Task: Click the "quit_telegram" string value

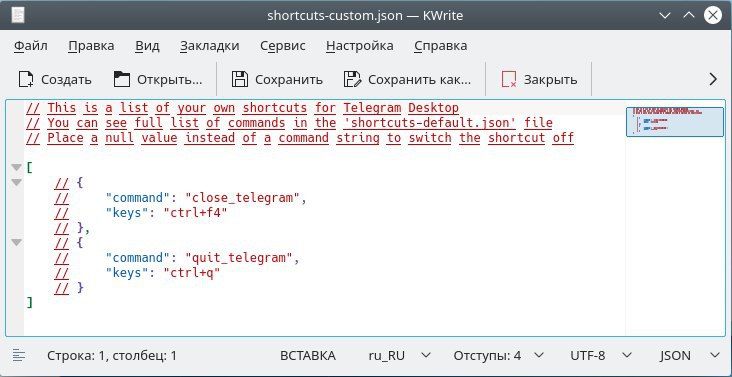Action: (x=239, y=258)
